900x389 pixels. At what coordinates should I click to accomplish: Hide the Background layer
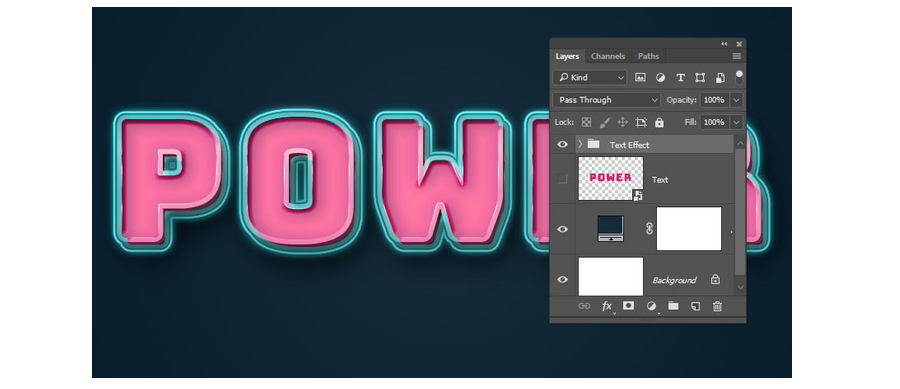(562, 279)
